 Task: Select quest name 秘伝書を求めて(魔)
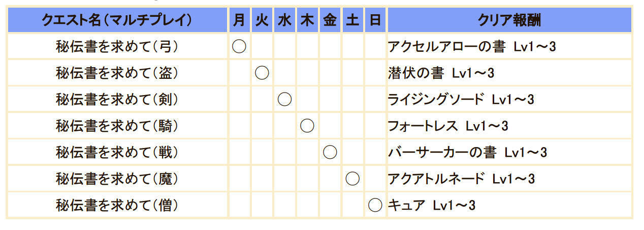(x=117, y=179)
